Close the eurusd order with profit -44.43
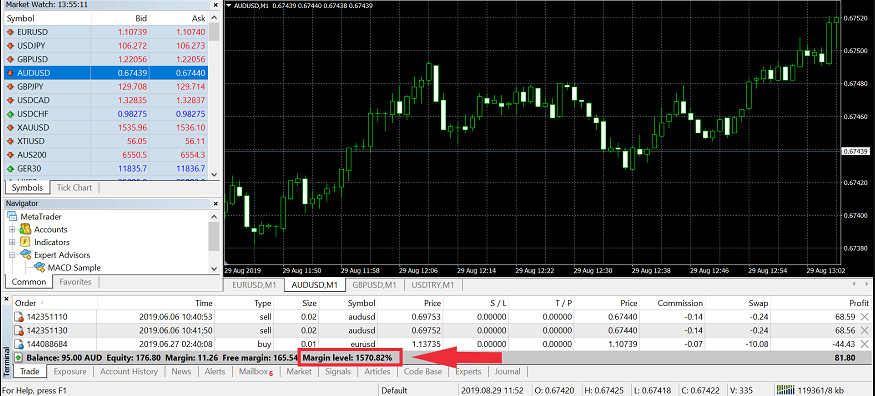This screenshot has height=396, width=875. 864,343
